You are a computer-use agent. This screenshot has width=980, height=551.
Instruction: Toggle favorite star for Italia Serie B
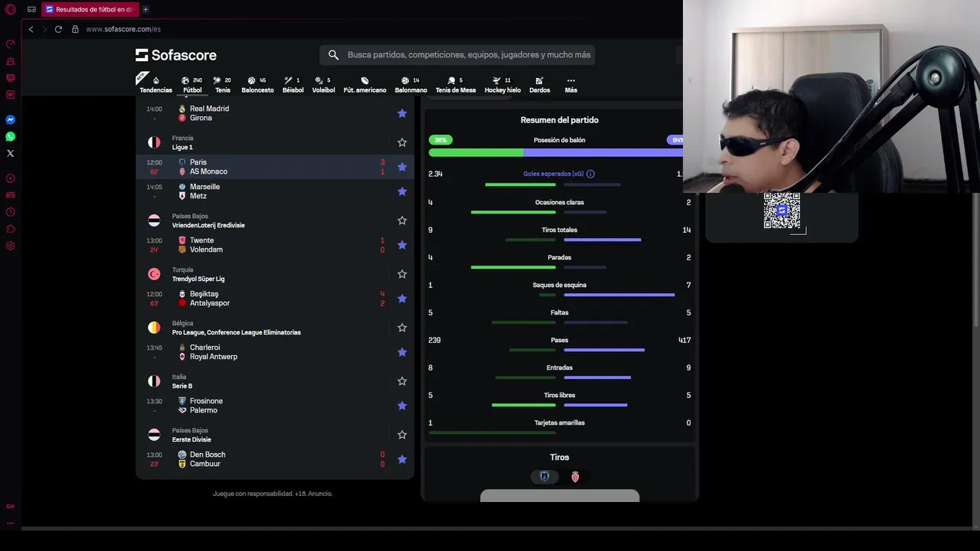click(402, 381)
